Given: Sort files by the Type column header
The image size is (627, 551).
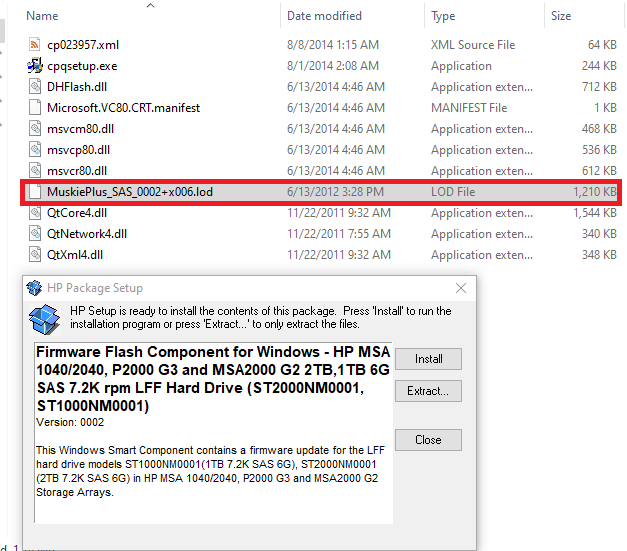Looking at the screenshot, I should click(x=443, y=16).
